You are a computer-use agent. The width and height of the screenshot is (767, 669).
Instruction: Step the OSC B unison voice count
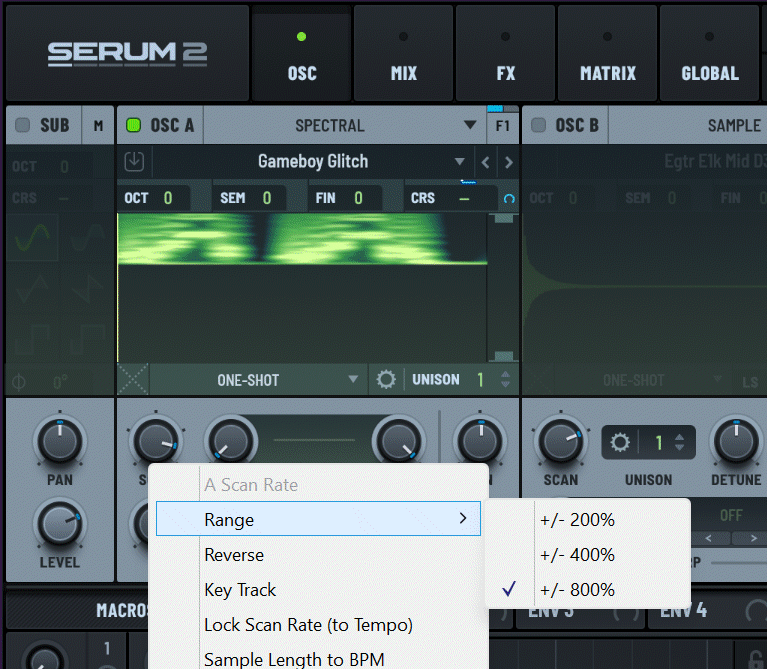tap(679, 442)
